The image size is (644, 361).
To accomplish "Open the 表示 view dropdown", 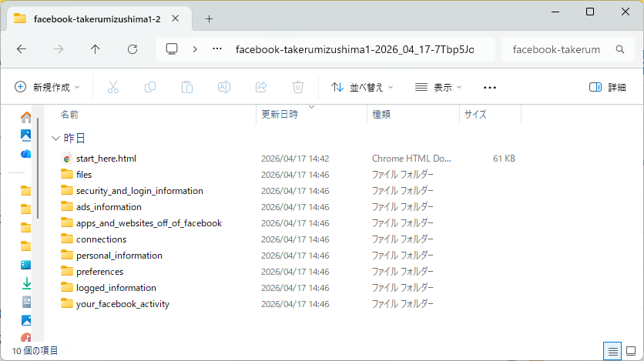I will [x=438, y=87].
